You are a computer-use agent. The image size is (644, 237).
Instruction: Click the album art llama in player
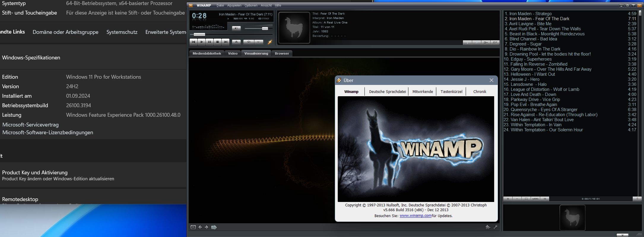[x=294, y=28]
